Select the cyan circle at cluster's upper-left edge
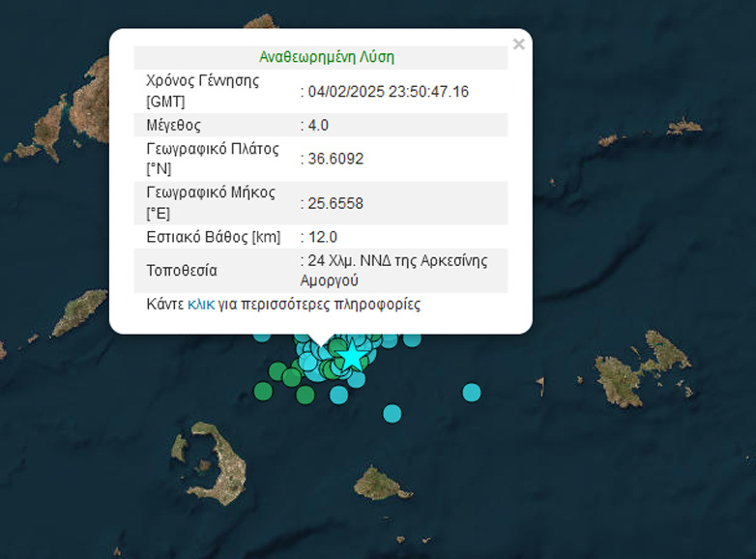 pos(262,338)
